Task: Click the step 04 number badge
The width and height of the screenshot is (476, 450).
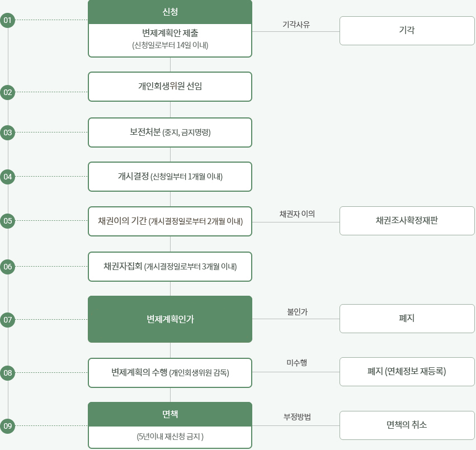Action: (8, 177)
